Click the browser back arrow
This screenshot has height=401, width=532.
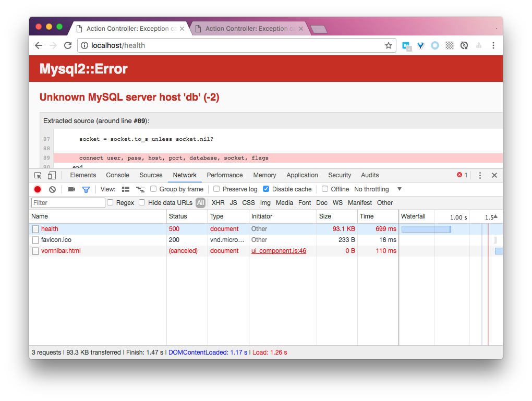coord(39,45)
